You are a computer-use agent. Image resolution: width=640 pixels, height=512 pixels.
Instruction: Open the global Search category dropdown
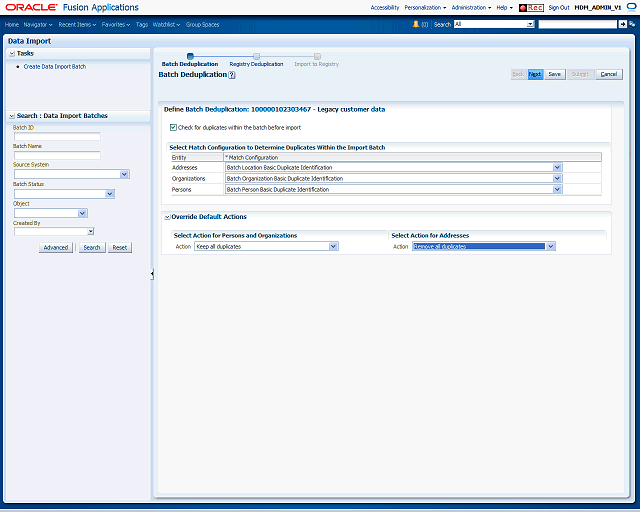530,24
